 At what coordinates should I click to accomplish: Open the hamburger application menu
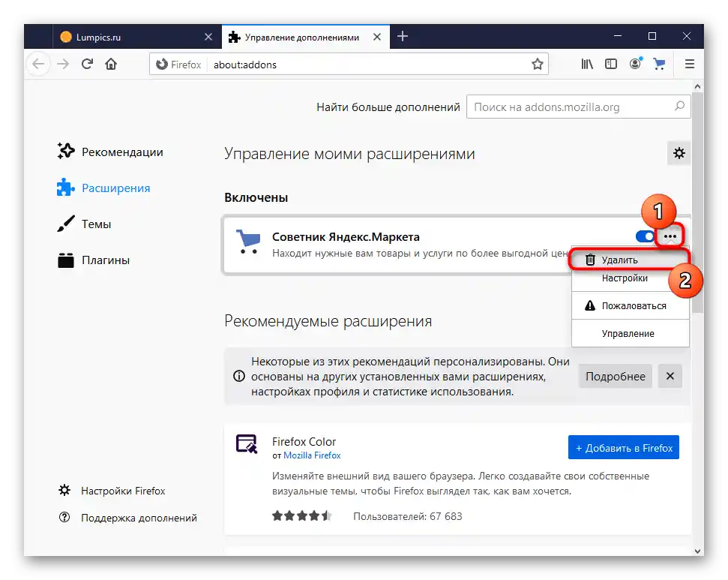click(690, 64)
